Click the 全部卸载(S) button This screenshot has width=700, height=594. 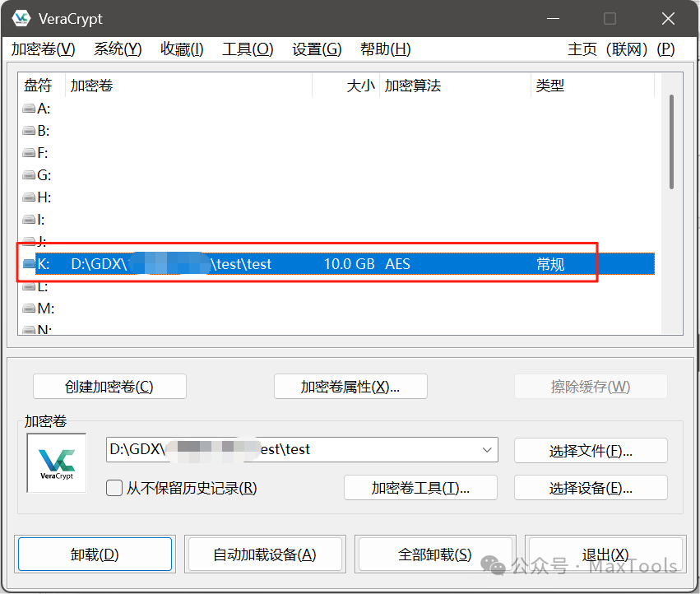[435, 555]
